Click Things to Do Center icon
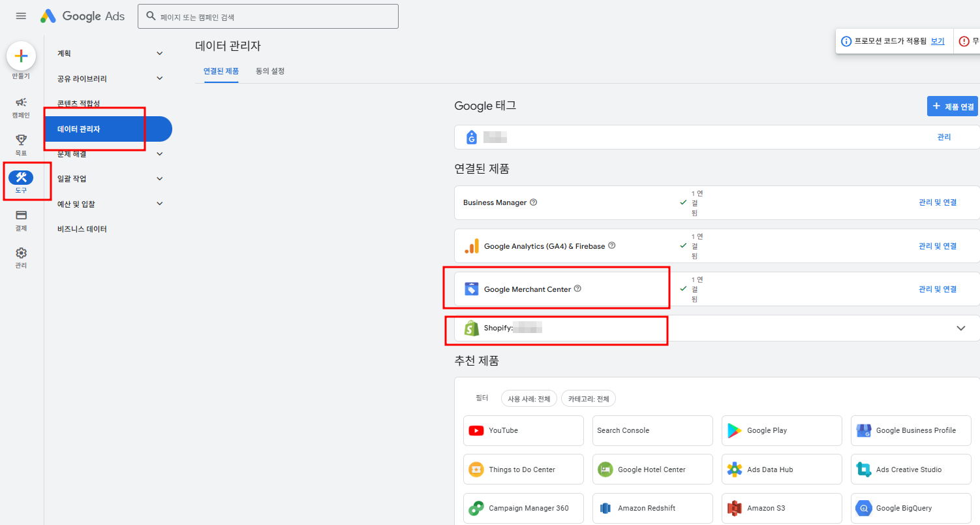Image resolution: width=980 pixels, height=525 pixels. pyautogui.click(x=476, y=469)
